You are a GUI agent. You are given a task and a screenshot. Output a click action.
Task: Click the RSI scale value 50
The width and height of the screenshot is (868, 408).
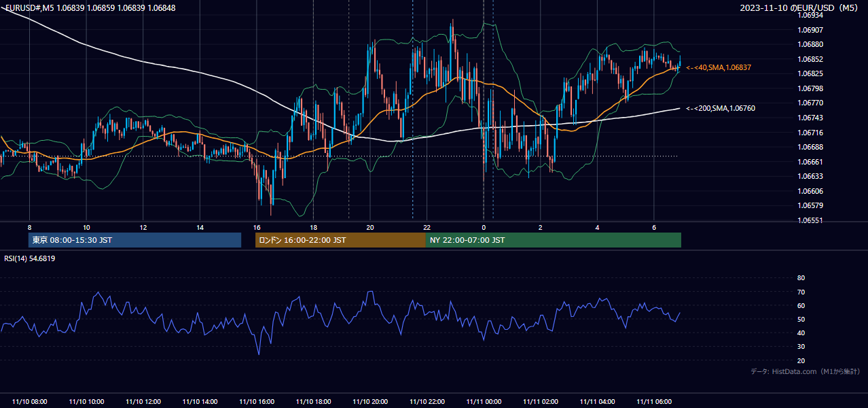(x=801, y=319)
